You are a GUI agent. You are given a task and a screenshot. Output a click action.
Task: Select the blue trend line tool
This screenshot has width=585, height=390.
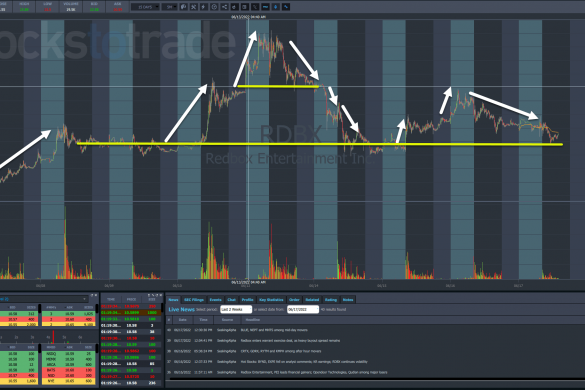coord(286,7)
